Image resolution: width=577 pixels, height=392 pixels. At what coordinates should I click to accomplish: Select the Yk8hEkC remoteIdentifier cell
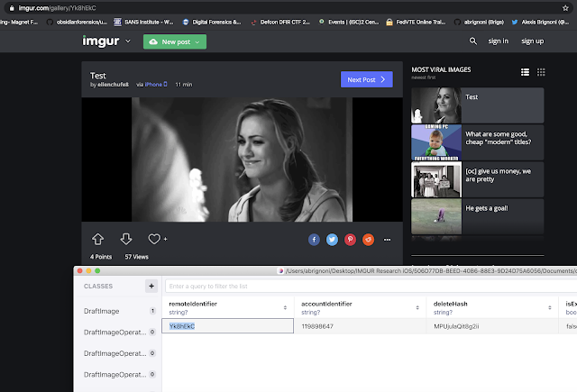[x=228, y=326]
